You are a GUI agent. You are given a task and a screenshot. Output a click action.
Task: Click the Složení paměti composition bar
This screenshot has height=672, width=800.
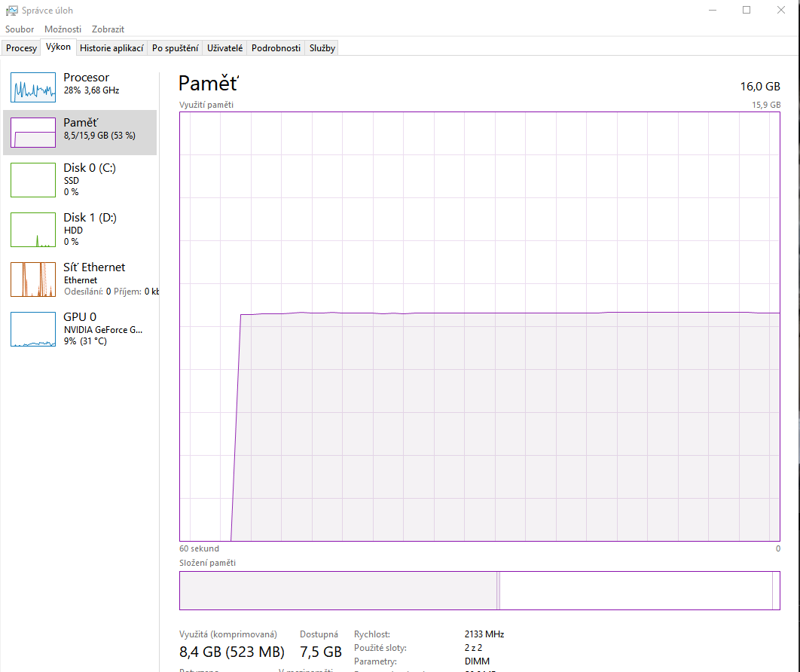480,591
